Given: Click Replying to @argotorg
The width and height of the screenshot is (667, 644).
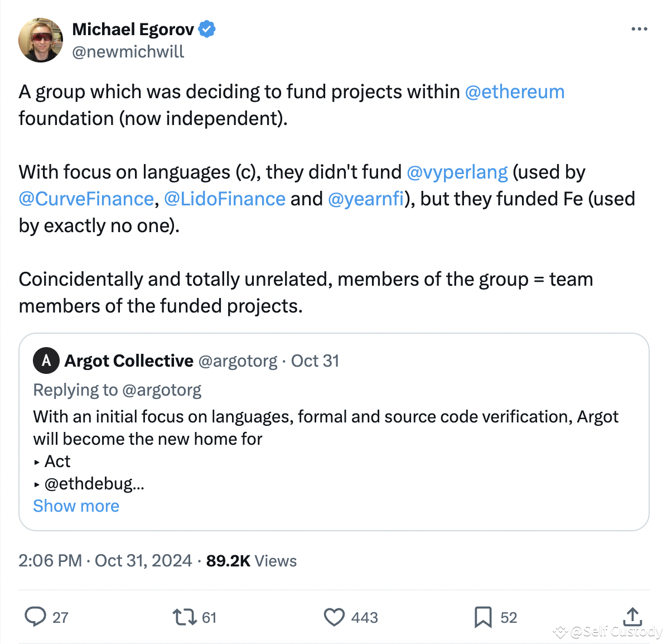Looking at the screenshot, I should click(x=117, y=390).
